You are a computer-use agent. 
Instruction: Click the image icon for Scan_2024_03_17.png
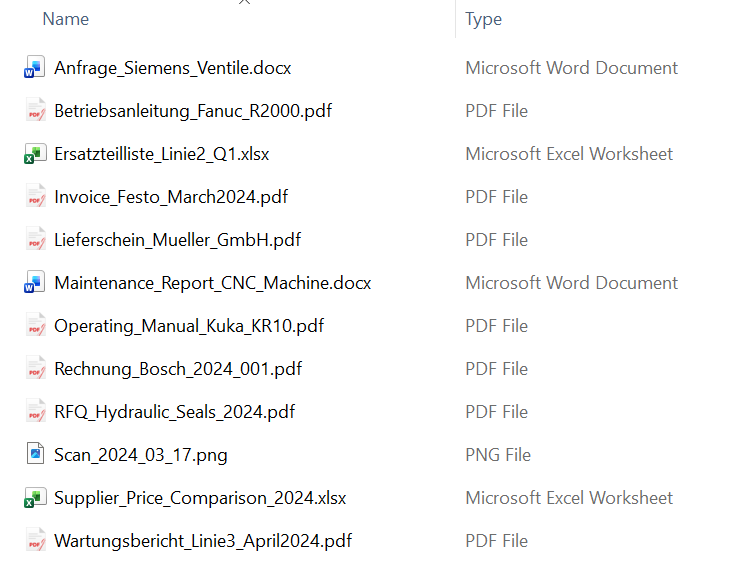pyautogui.click(x=35, y=454)
